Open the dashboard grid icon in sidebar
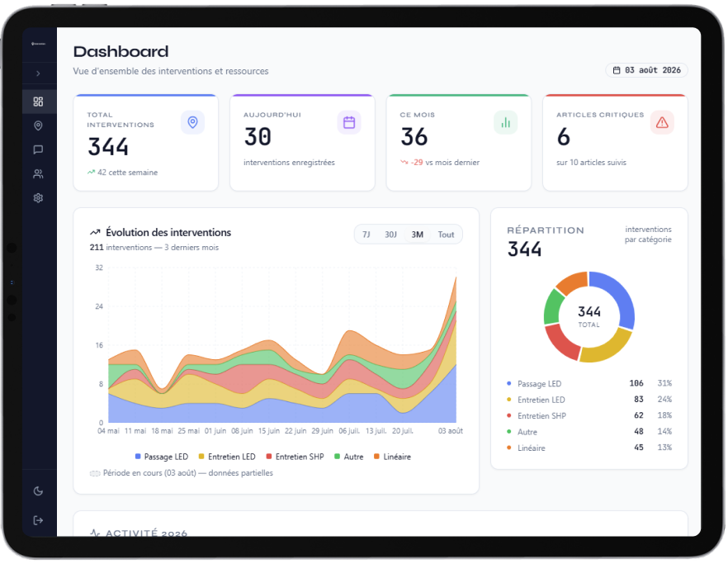The height and width of the screenshot is (564, 728). (39, 102)
